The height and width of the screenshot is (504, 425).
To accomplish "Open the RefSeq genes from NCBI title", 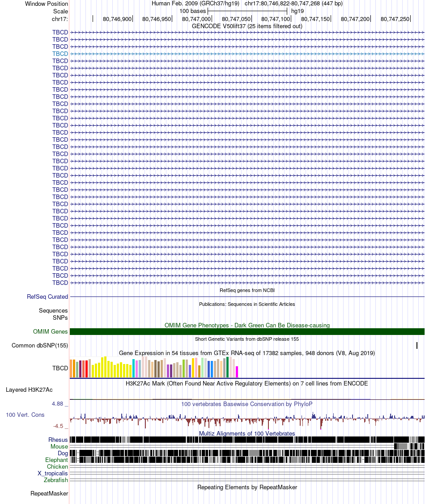I will coord(247,290).
